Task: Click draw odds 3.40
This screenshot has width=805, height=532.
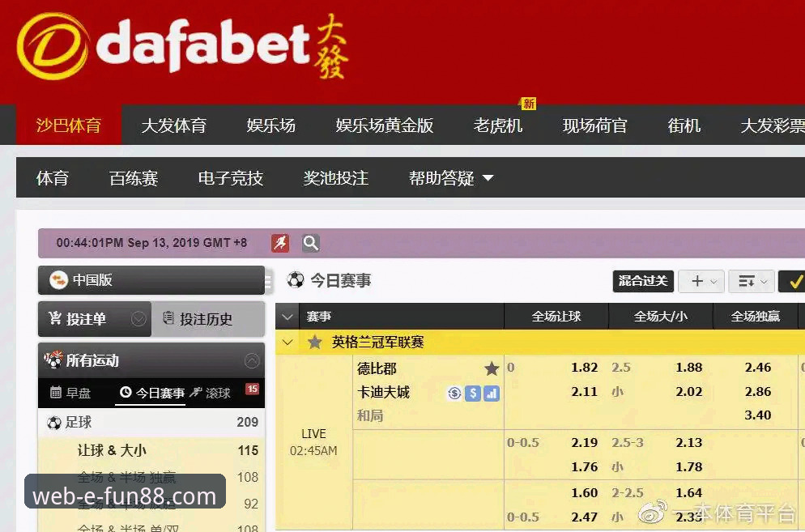Action: [x=758, y=415]
